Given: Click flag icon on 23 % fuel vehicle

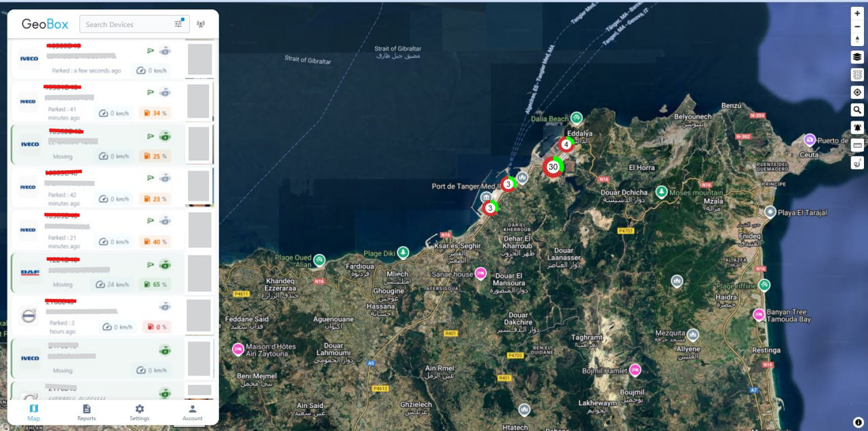Looking at the screenshot, I should [151, 178].
